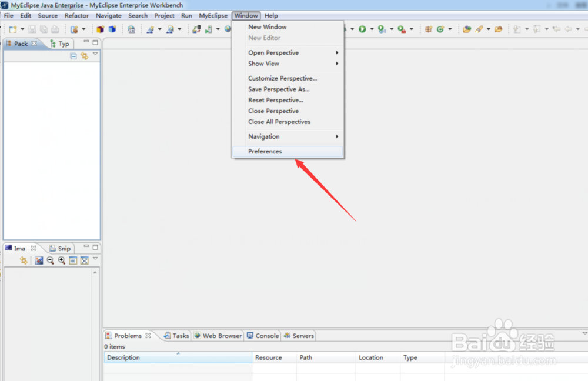This screenshot has width=588, height=381.
Task: Click the Zoom Out icon in Image Preview
Action: tap(50, 260)
